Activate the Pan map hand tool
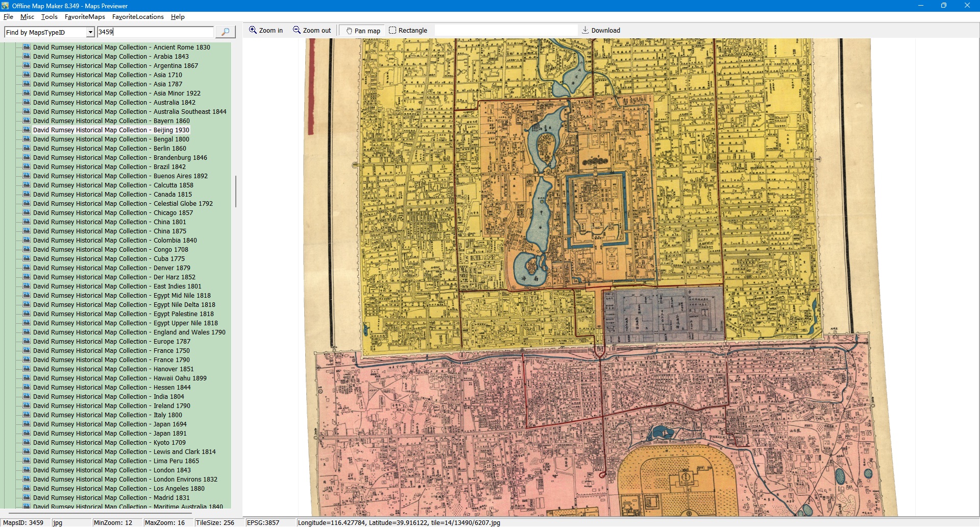This screenshot has height=527, width=980. [x=350, y=31]
